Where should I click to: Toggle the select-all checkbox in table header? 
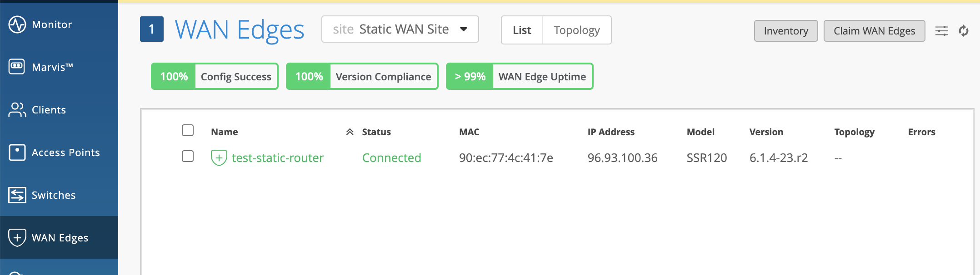coord(188,131)
